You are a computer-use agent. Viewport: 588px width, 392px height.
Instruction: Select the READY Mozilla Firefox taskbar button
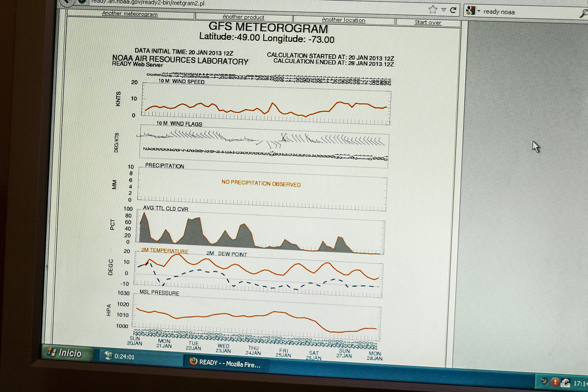click(x=226, y=363)
